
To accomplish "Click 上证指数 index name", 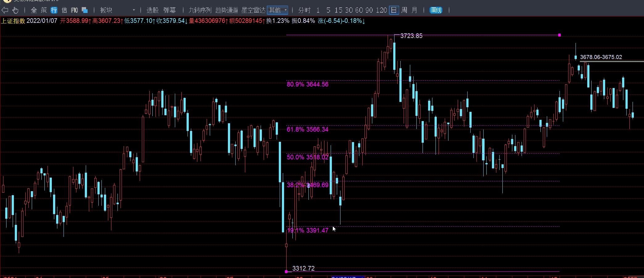I will pos(13,21).
